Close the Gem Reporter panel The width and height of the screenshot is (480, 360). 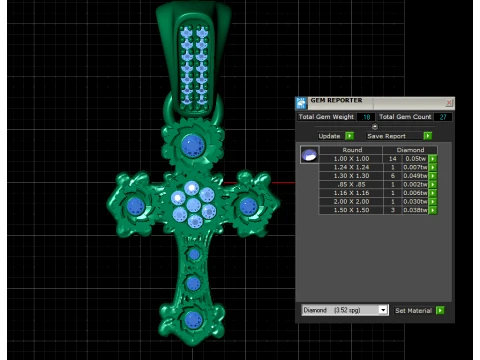pos(449,103)
